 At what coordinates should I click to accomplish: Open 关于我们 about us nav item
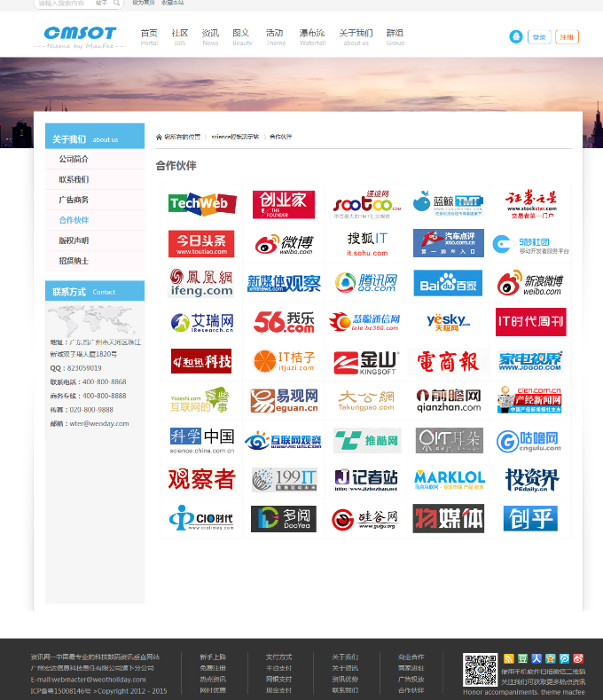356,37
